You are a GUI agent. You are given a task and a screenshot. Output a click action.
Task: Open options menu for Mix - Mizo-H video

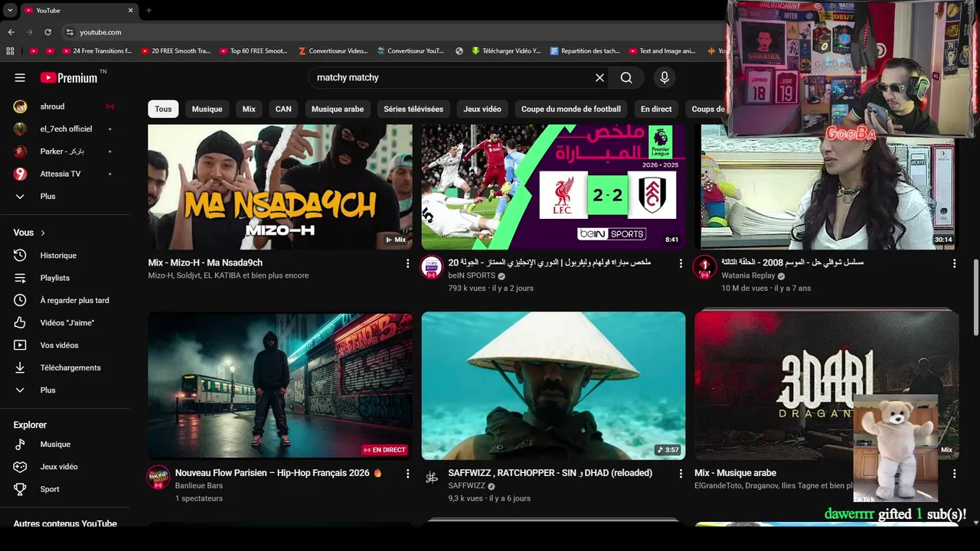tap(407, 263)
